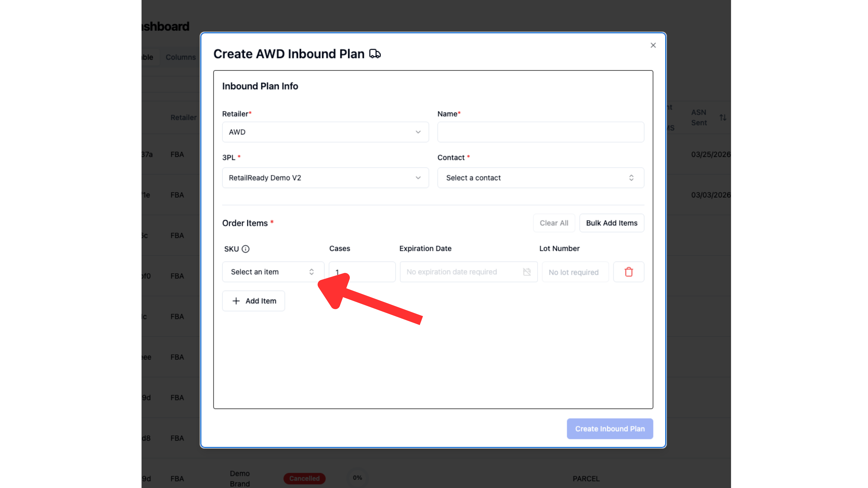
Task: Open the 3PL dropdown RetailReady Demo V2
Action: (325, 178)
